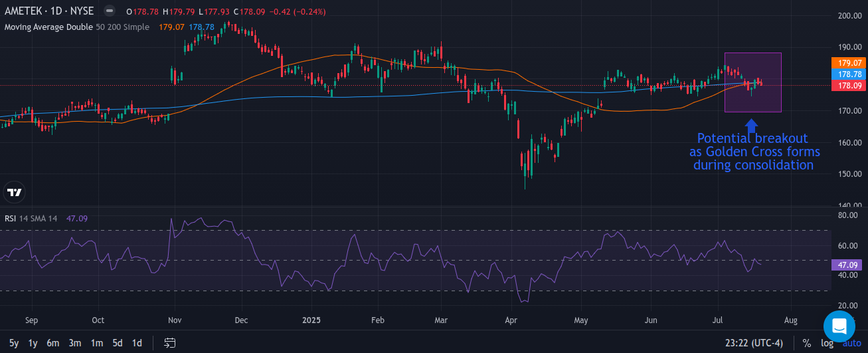Select the 1d date range

pos(137,343)
